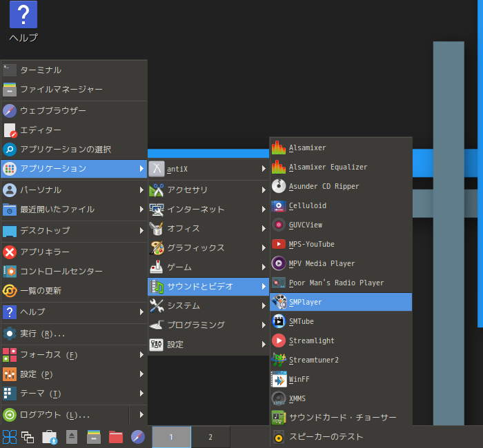The width and height of the screenshot is (483, 448).
Task: Click the アプリキラー red X icon
Action: pos(10,252)
